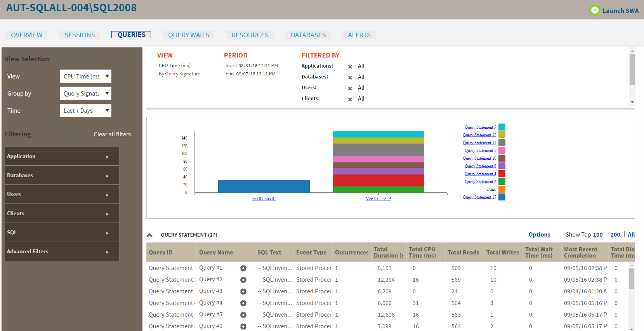This screenshot has width=644, height=331.
Task: Open the Group by dropdown
Action: click(85, 94)
